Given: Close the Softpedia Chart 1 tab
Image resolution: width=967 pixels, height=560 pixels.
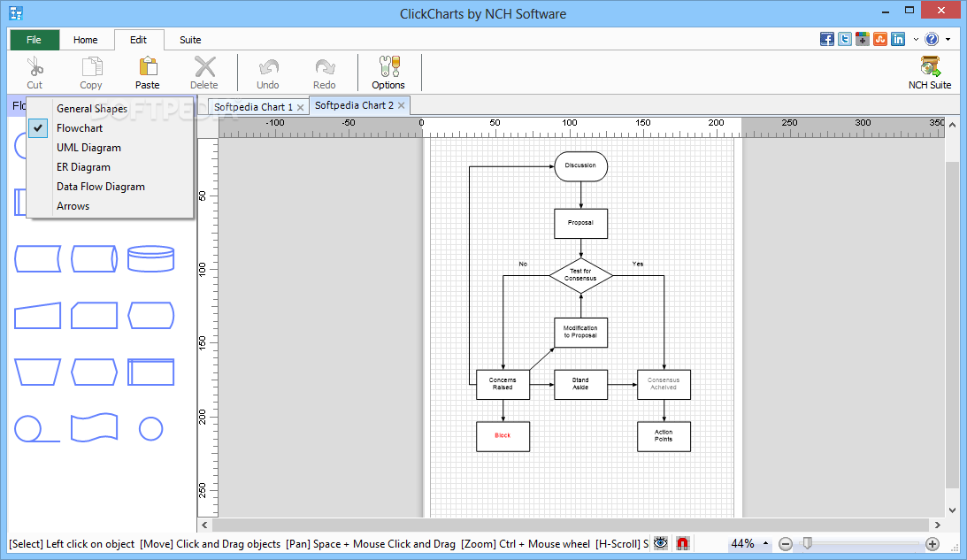Looking at the screenshot, I should tap(300, 107).
